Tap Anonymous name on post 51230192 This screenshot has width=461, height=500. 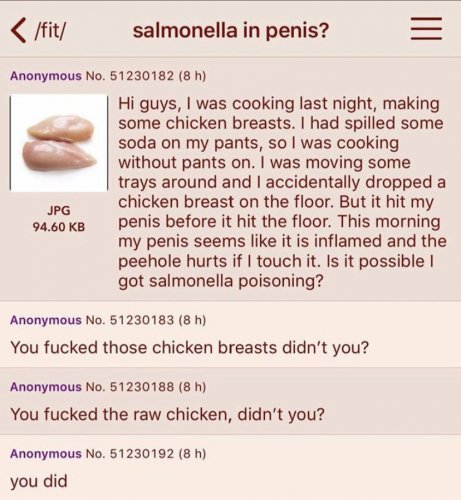[46, 454]
